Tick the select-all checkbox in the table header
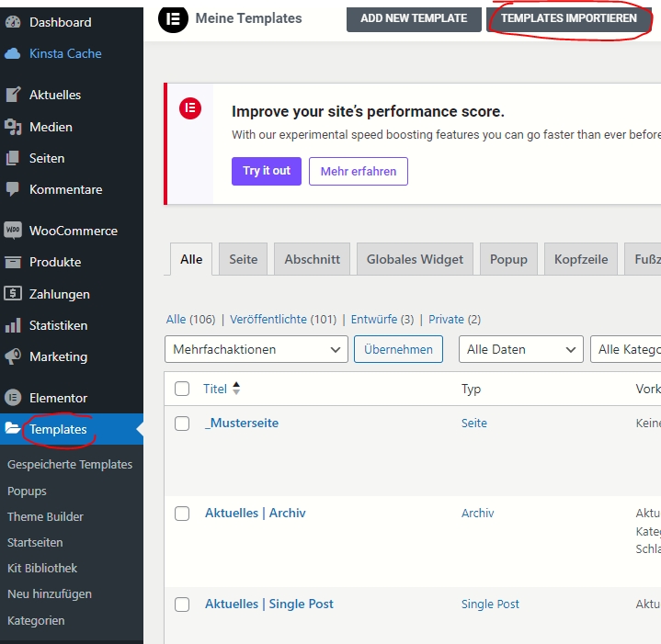This screenshot has height=644, width=661. 182,389
